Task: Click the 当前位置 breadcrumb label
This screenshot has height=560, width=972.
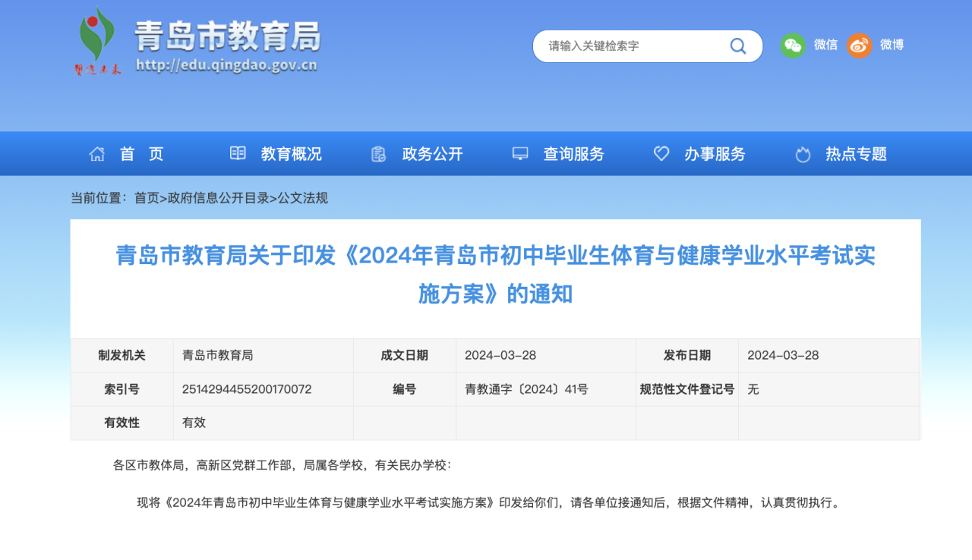Action: (x=99, y=198)
